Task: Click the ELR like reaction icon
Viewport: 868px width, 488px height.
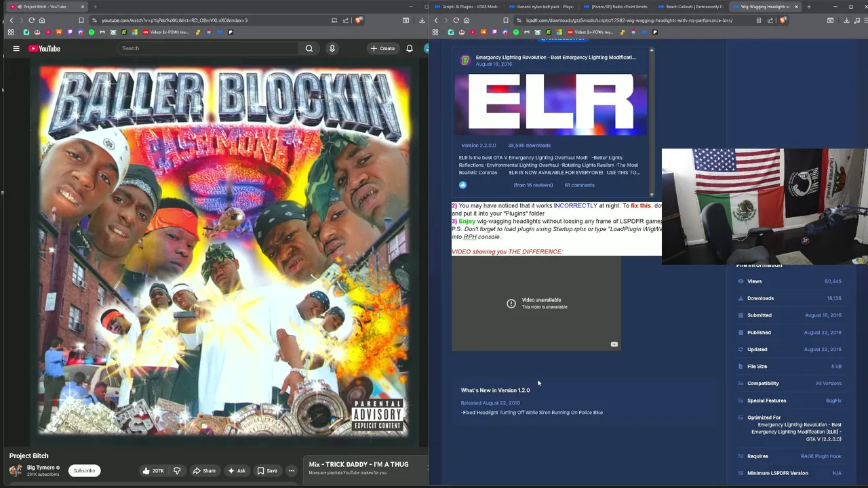Action: pos(462,185)
